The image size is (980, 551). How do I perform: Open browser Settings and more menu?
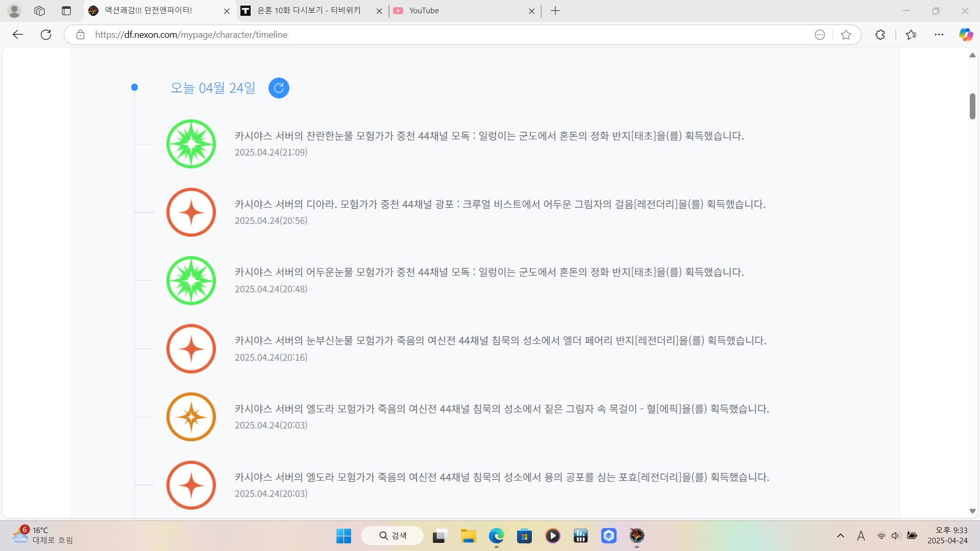pyautogui.click(x=939, y=35)
